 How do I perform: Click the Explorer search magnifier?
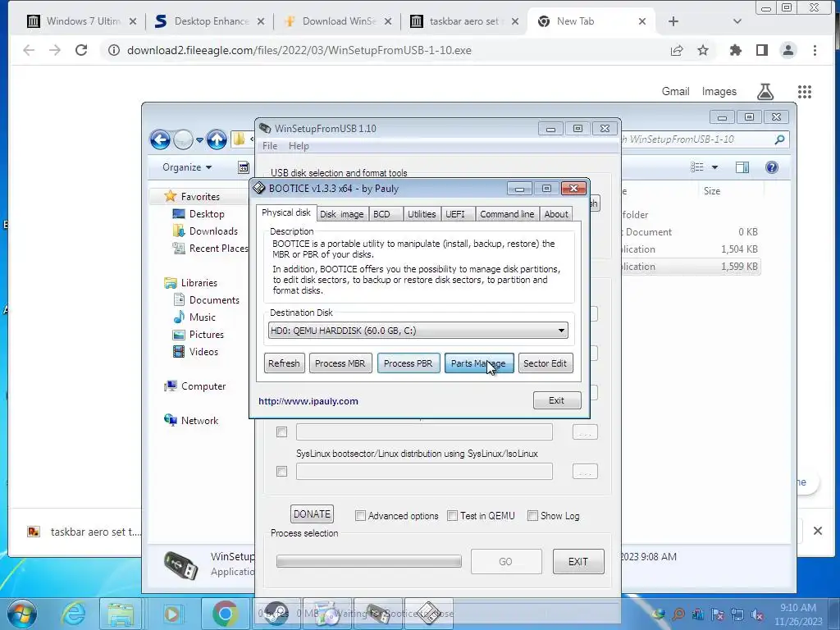(779, 139)
